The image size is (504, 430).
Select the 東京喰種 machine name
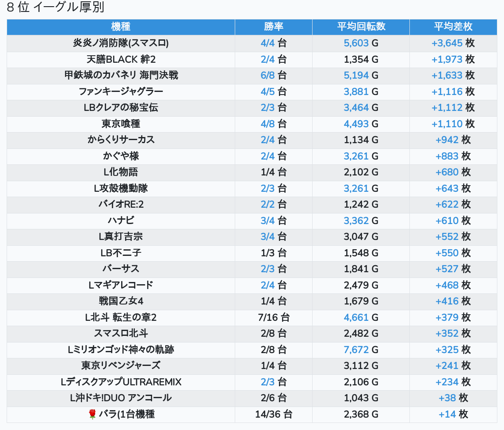coord(121,124)
